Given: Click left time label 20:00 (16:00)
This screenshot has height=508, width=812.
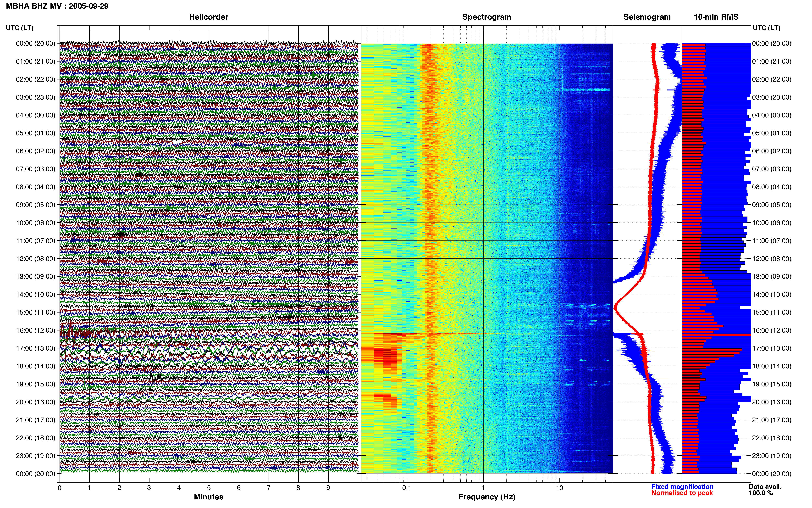Looking at the screenshot, I should (36, 402).
